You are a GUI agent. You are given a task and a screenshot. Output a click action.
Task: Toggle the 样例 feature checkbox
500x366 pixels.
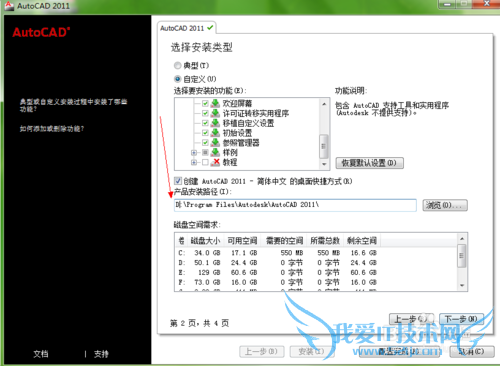(x=205, y=152)
